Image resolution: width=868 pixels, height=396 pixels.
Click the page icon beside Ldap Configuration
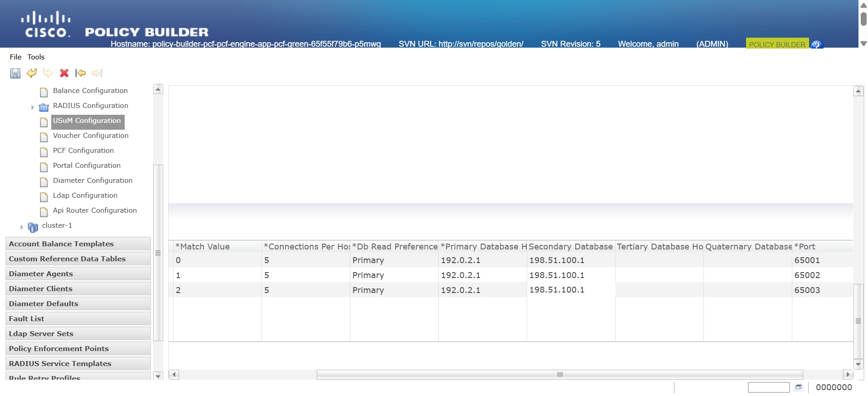[x=44, y=197]
